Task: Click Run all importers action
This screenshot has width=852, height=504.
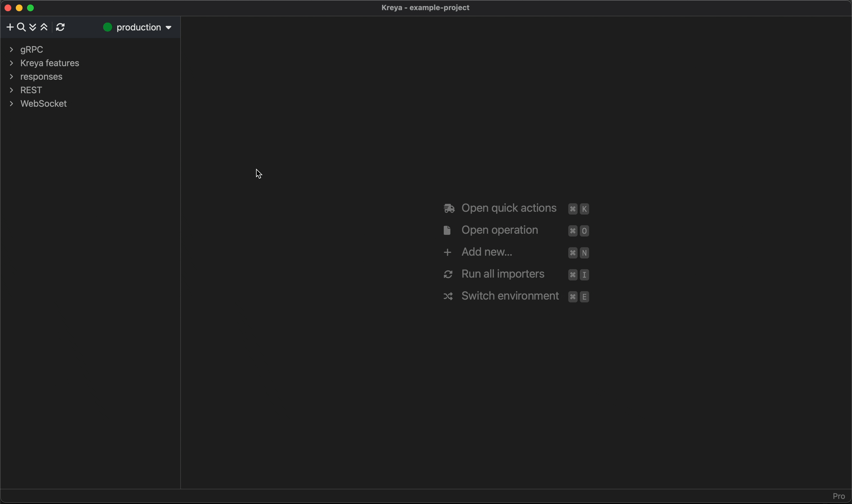Action: tap(503, 274)
